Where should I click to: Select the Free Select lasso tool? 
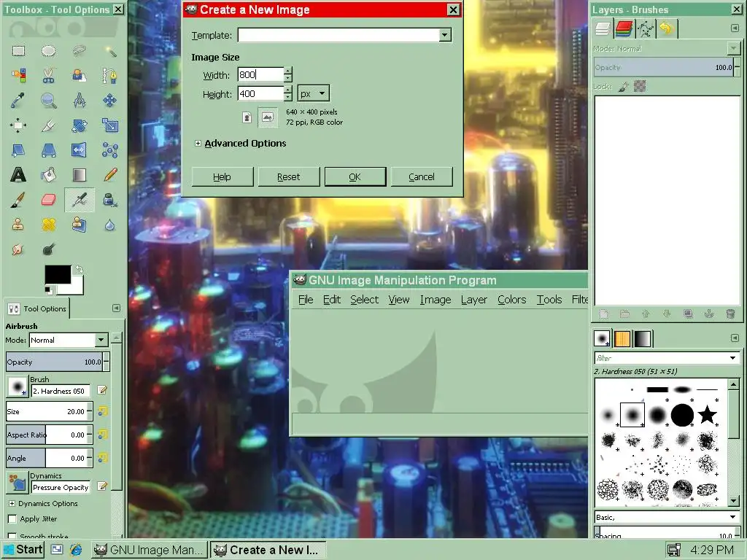79,51
